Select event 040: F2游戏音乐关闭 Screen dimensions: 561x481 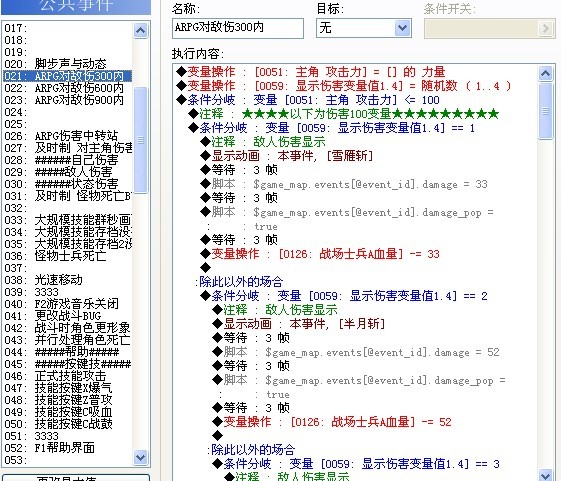coord(68,304)
